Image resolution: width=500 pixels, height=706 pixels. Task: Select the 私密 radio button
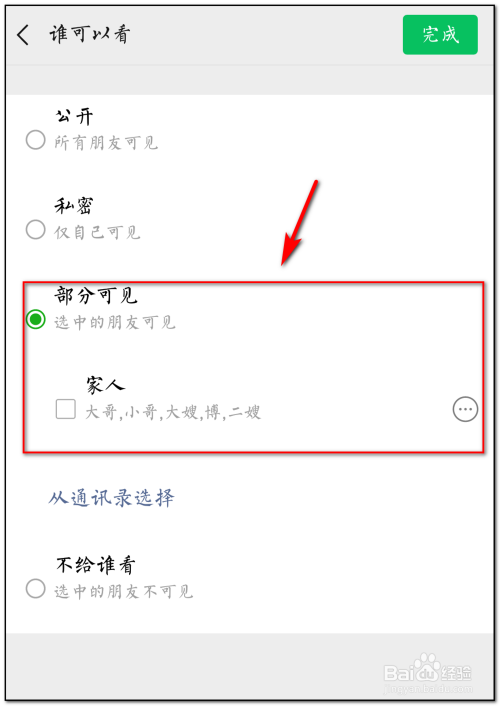pyautogui.click(x=36, y=230)
